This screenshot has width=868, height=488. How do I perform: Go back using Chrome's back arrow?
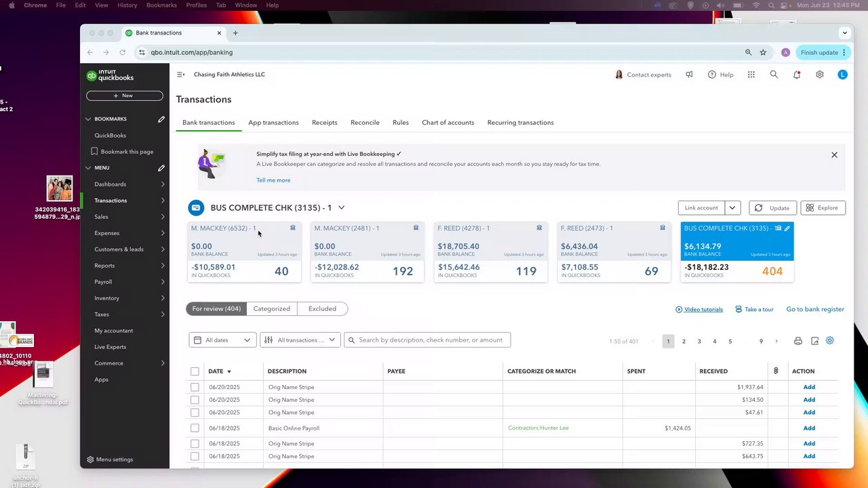(90, 52)
